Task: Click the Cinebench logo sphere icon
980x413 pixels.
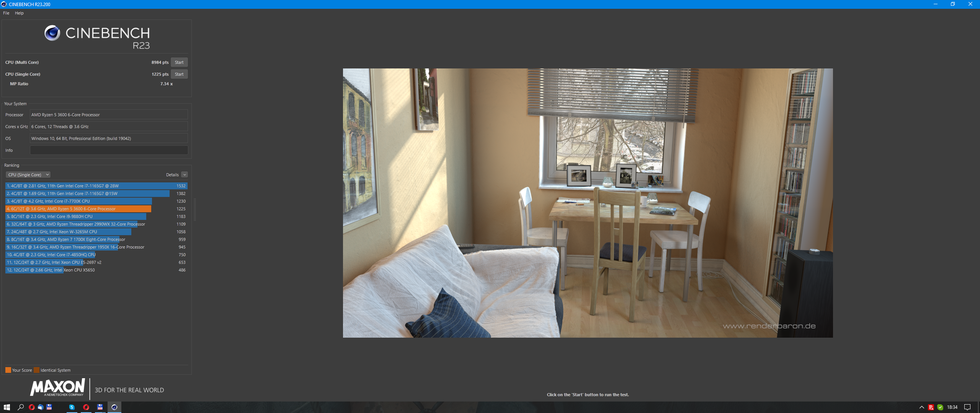Action: coord(52,33)
